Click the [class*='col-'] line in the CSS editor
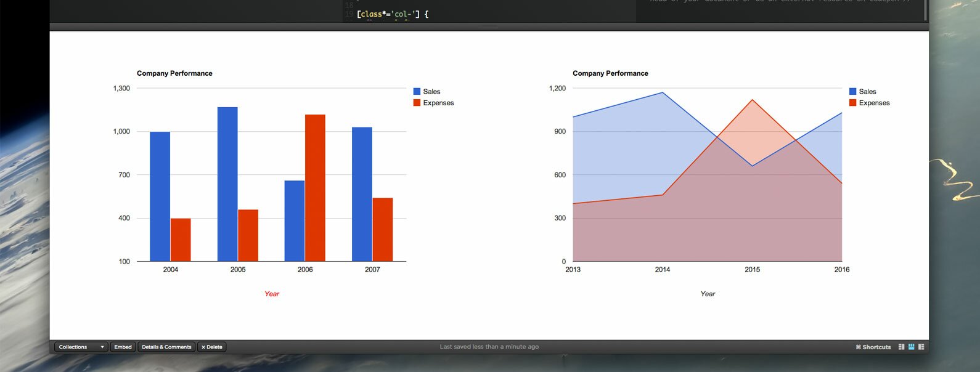 coord(392,14)
